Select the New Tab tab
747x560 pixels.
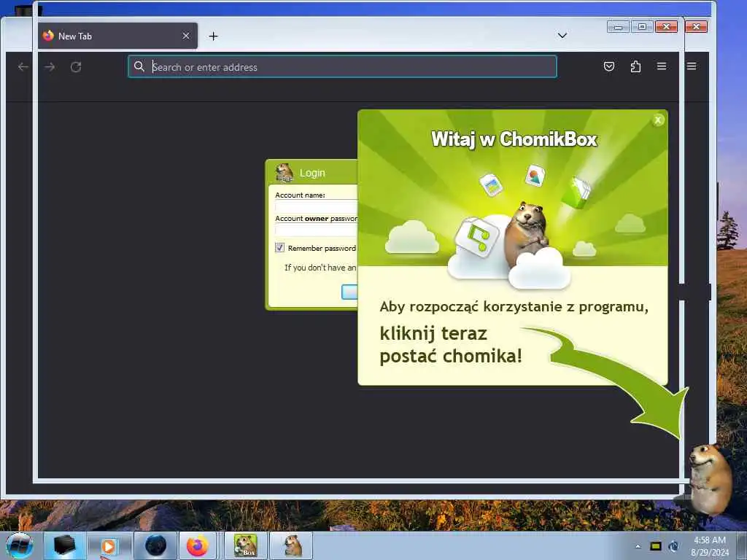pos(117,36)
